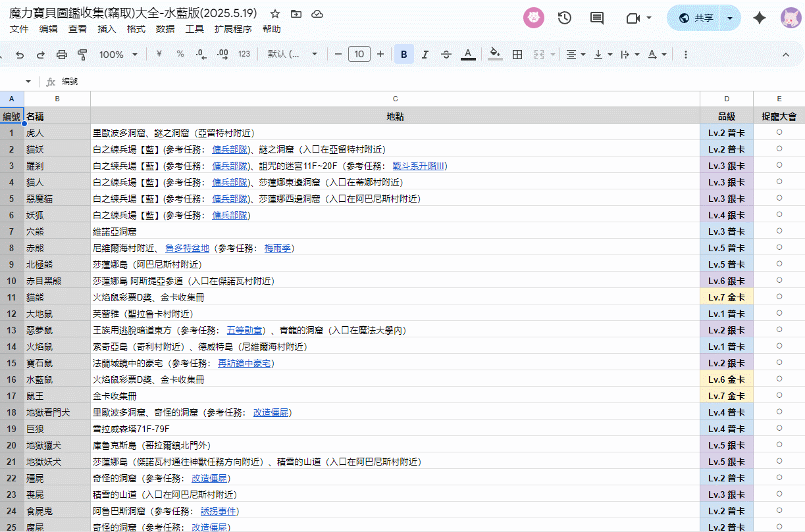The height and width of the screenshot is (532, 805).
Task: Increase font size with plus button
Action: [x=380, y=54]
